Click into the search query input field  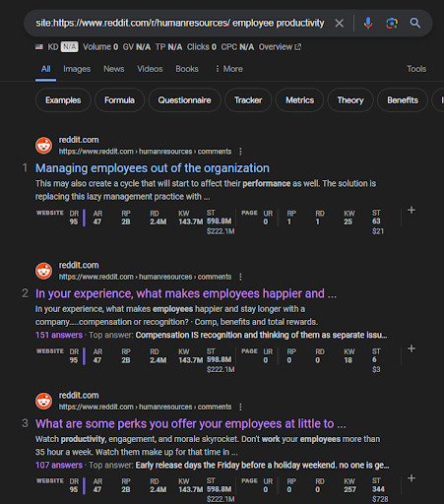pos(180,23)
